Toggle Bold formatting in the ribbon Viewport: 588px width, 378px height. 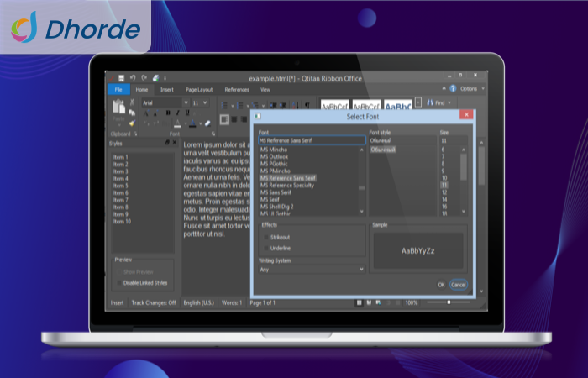[x=167, y=113]
